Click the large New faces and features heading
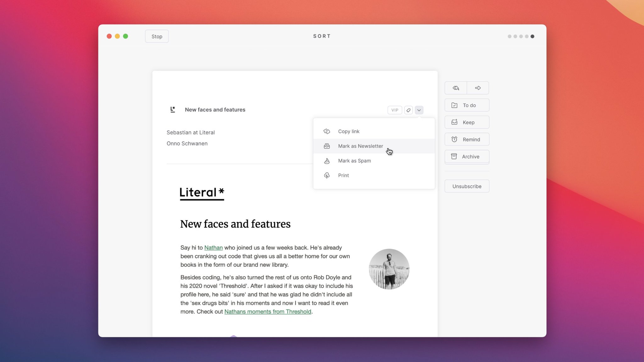644x362 pixels. coord(235,224)
